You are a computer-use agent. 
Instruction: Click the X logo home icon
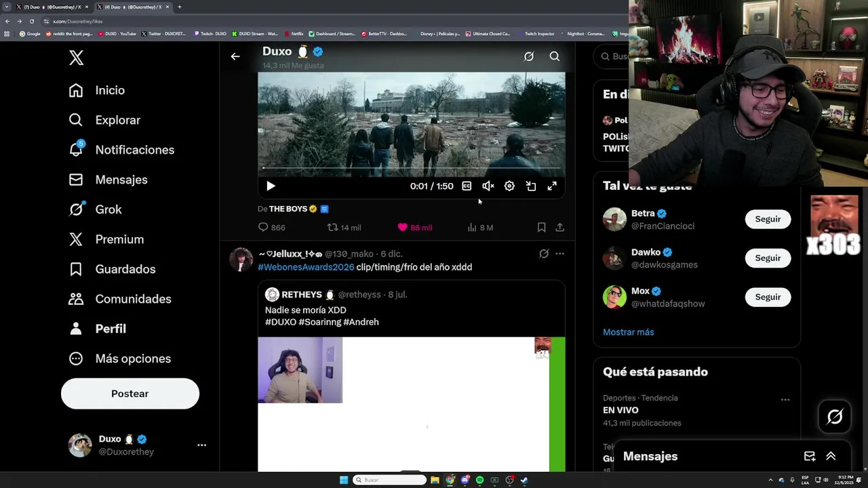click(x=76, y=58)
